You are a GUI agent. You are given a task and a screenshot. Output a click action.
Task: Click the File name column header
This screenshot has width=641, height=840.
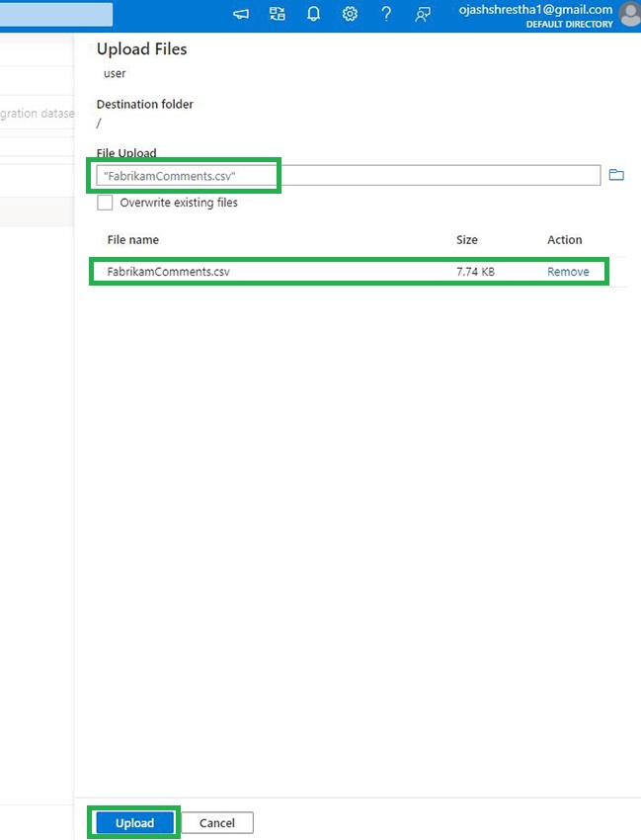pos(133,240)
